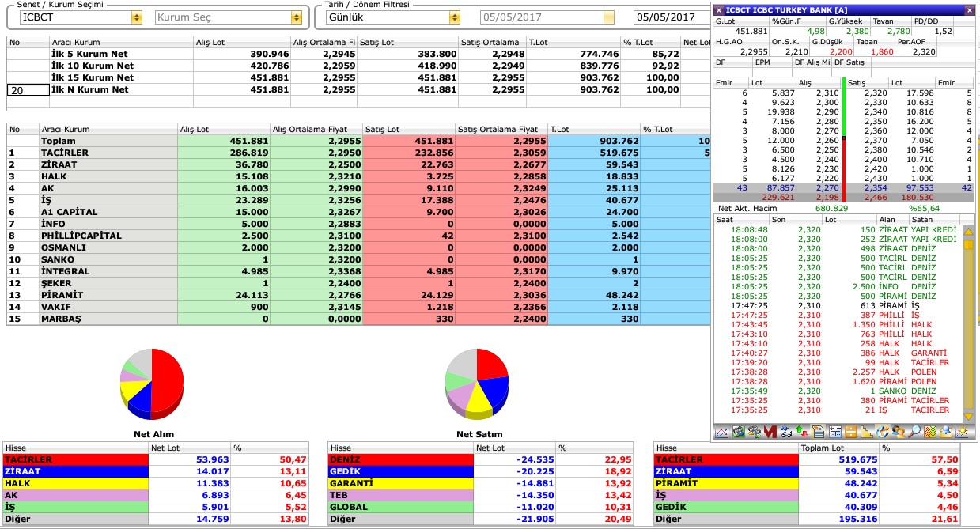980x529 pixels.
Task: Click the 18:08:48 trade row
Action: (x=838, y=229)
